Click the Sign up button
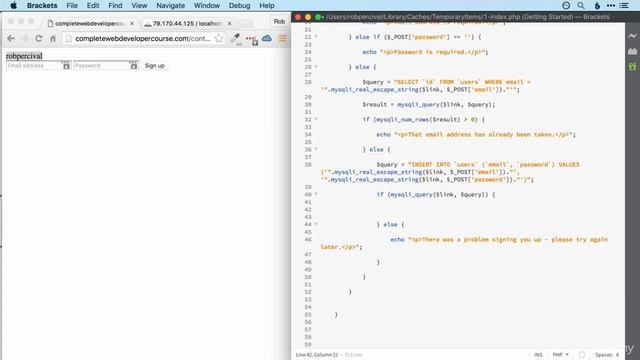 (x=155, y=65)
